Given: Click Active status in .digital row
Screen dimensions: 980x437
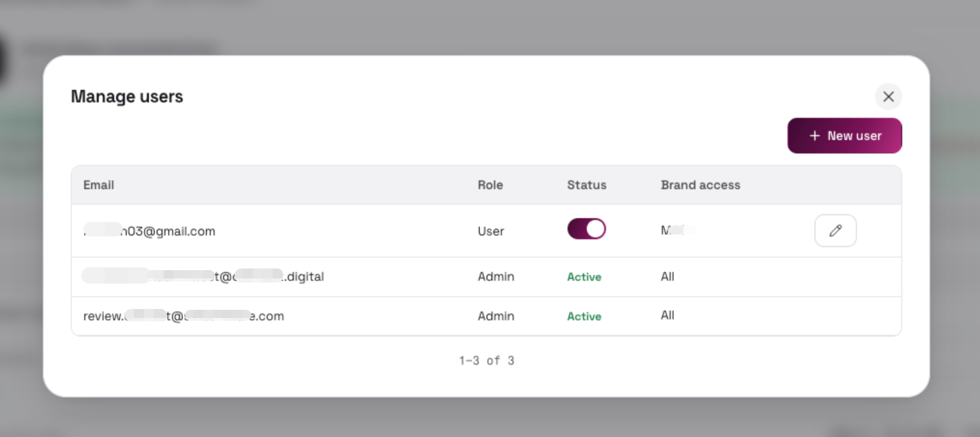Looking at the screenshot, I should point(584,277).
